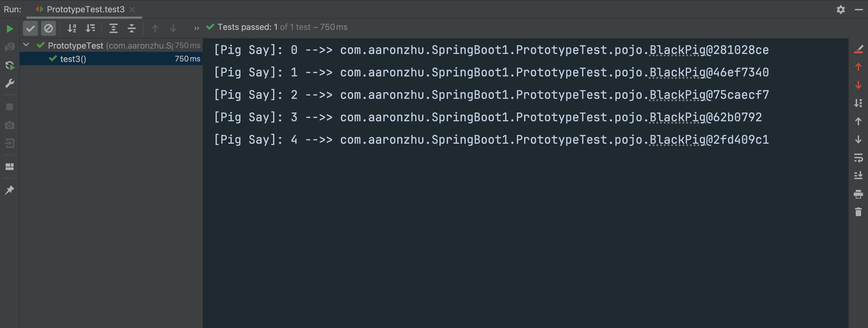Toggle Show Ignored tests filter
This screenshot has height=328, width=868.
coord(49,28)
